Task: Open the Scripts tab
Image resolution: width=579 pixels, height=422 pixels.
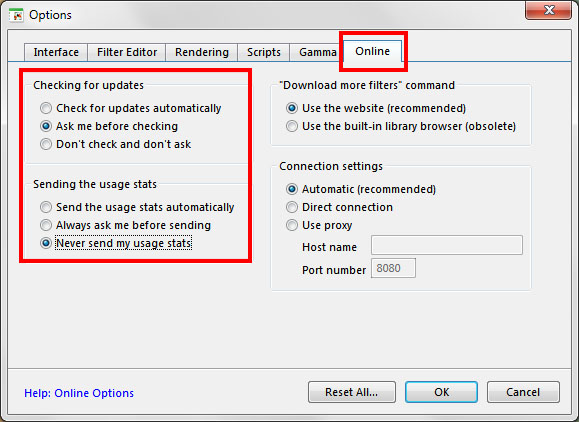Action: 264,52
